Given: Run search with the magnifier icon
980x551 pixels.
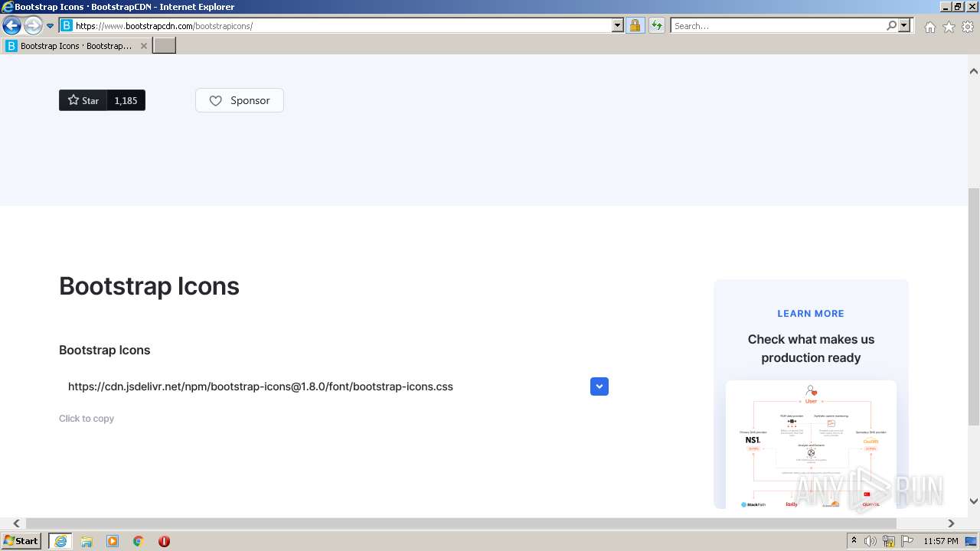Looking at the screenshot, I should (891, 26).
